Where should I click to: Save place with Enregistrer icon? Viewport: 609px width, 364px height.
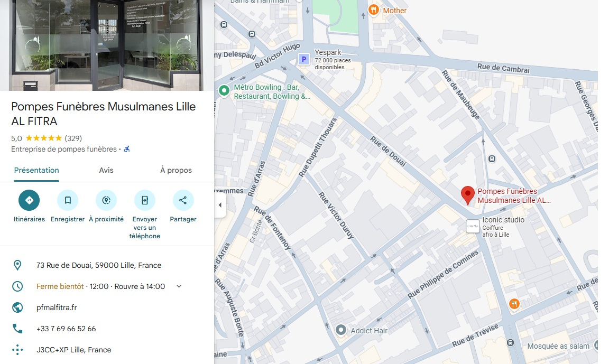[x=68, y=200]
